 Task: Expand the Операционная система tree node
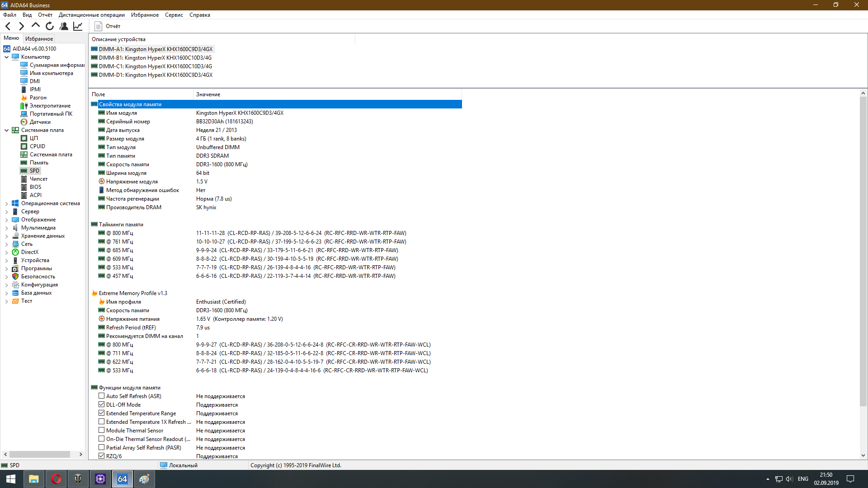click(x=6, y=204)
